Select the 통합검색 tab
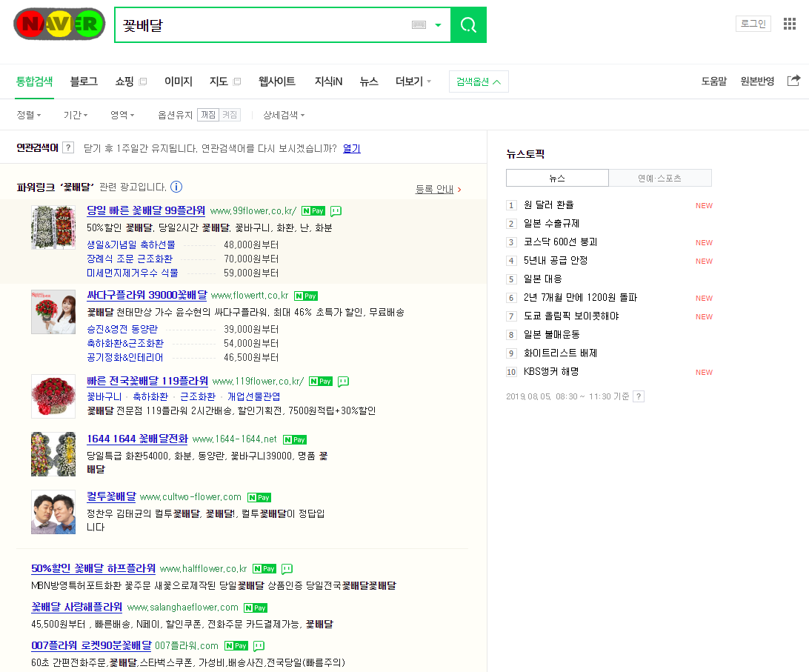Viewport: 809px width, 672px height. (34, 81)
